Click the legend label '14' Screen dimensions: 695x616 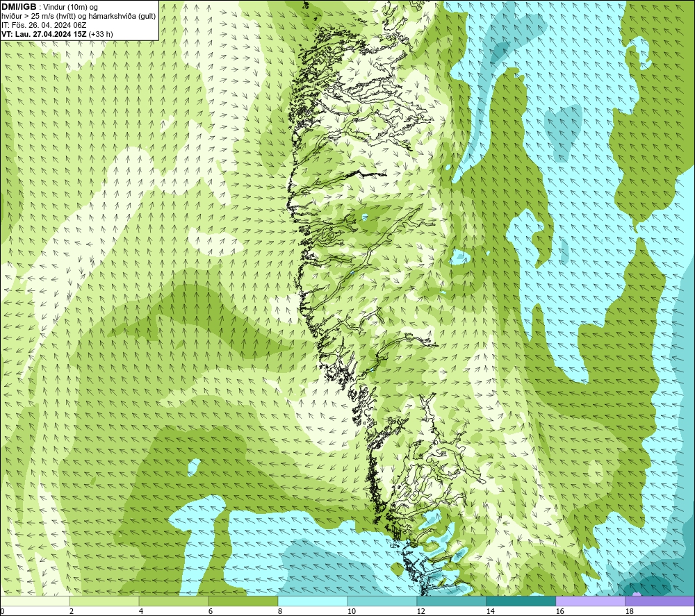(x=490, y=612)
